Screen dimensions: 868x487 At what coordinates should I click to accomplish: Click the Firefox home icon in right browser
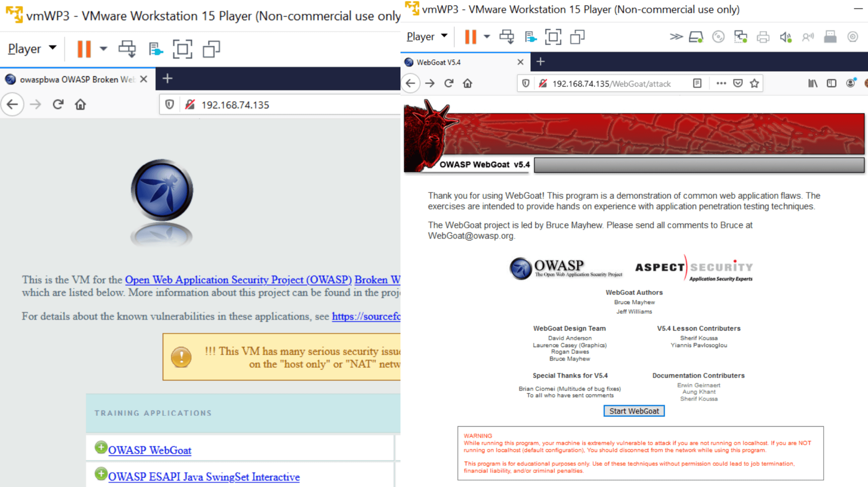pos(468,83)
